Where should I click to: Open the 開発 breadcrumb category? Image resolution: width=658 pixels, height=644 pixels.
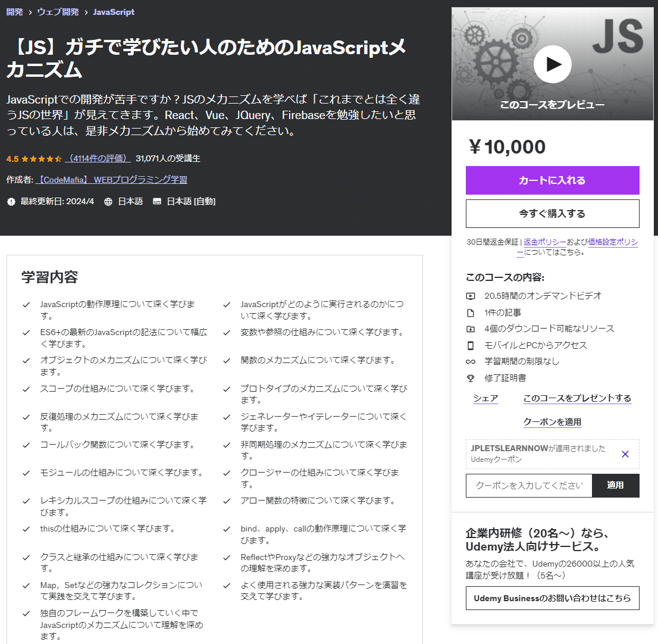(15, 12)
